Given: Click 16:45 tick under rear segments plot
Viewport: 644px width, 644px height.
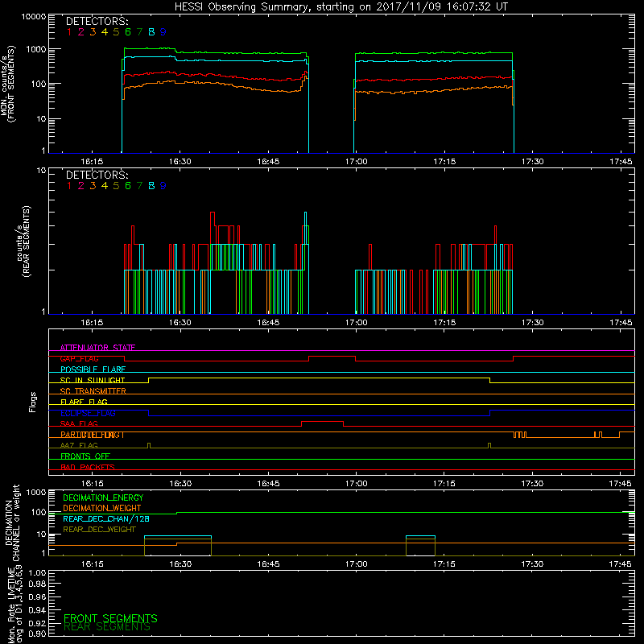Looking at the screenshot, I should (x=268, y=323).
